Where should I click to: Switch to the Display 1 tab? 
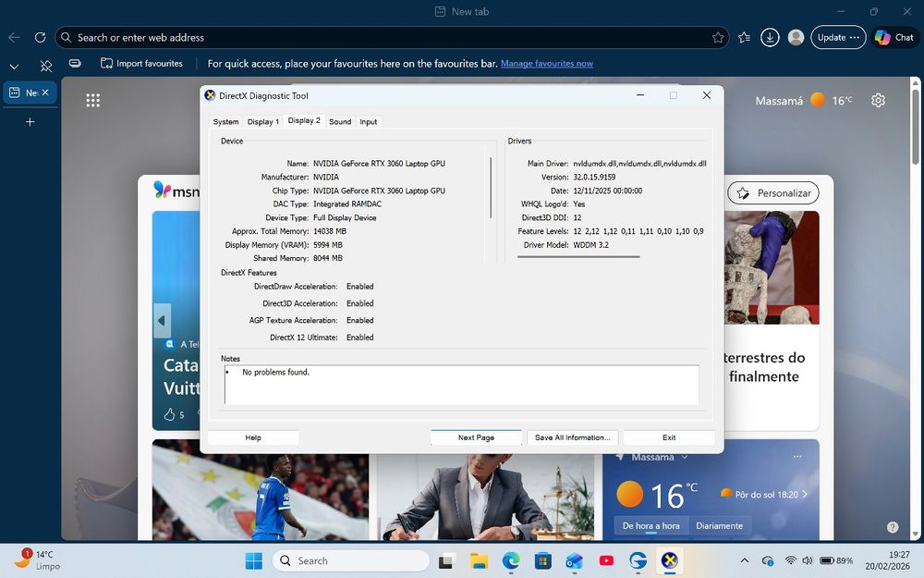click(262, 121)
